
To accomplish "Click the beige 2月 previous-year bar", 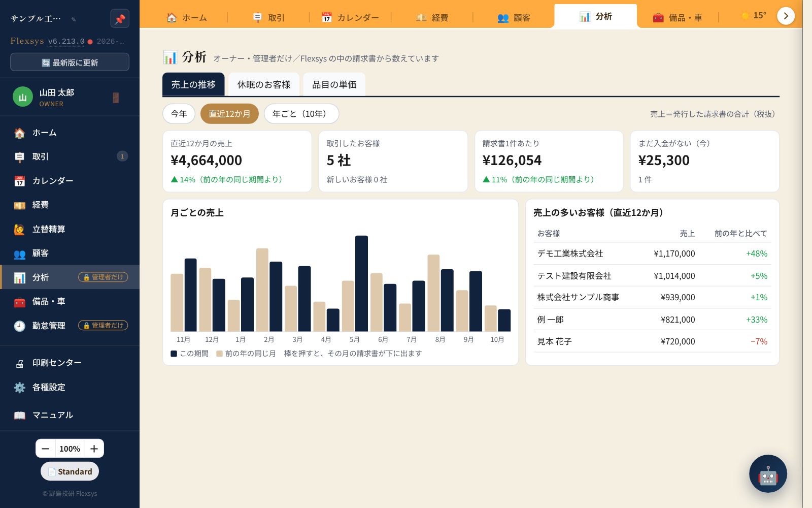I will pyautogui.click(x=262, y=290).
